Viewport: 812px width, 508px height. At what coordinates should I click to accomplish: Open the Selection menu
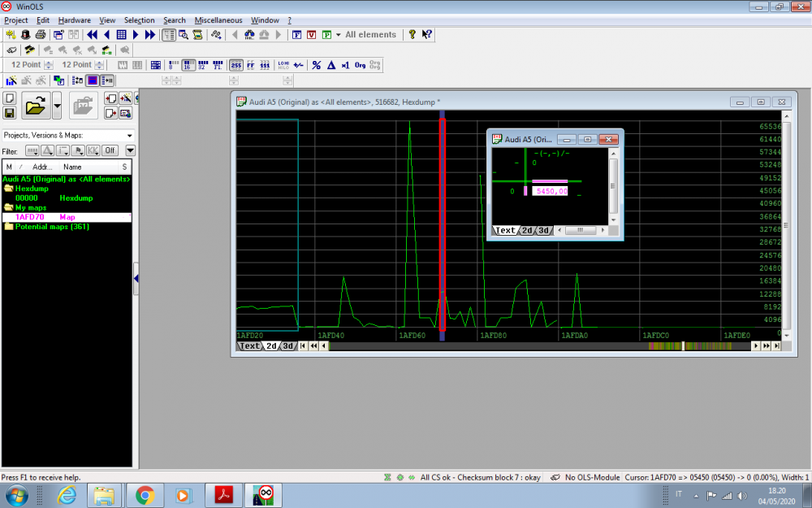(x=140, y=20)
